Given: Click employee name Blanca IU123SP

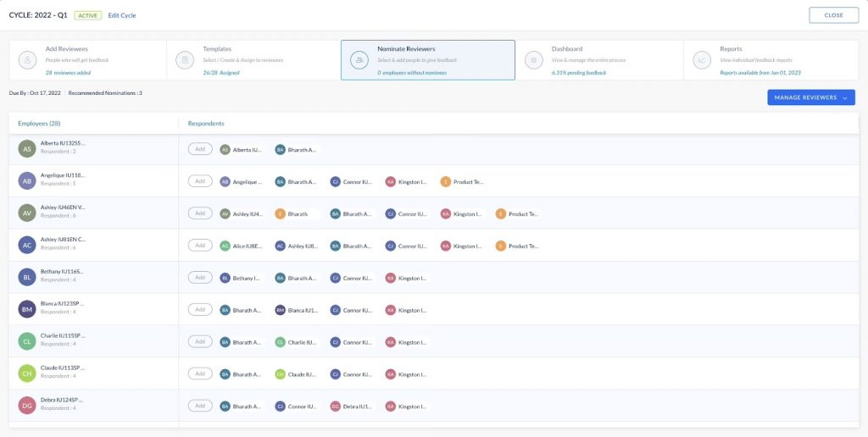Looking at the screenshot, I should (x=63, y=304).
